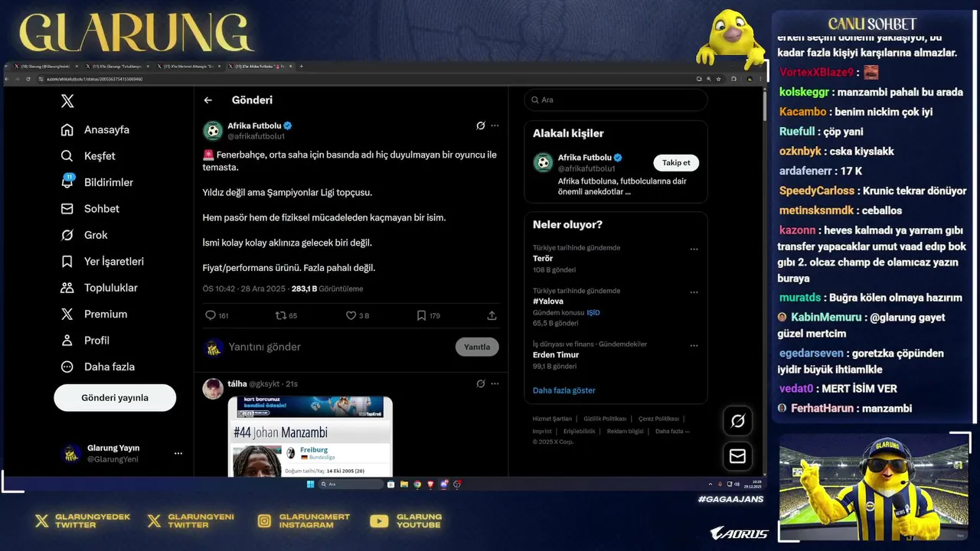Click the Sohbet envelope icon
980x551 pixels.
pos(67,209)
